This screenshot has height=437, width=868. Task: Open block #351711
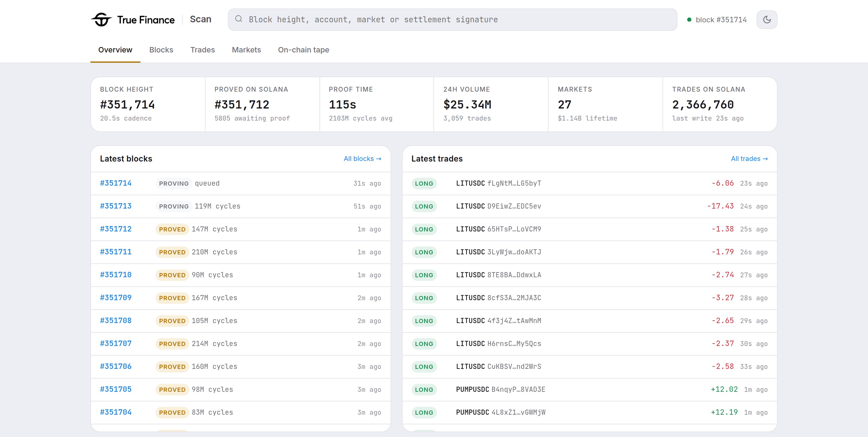pyautogui.click(x=115, y=252)
